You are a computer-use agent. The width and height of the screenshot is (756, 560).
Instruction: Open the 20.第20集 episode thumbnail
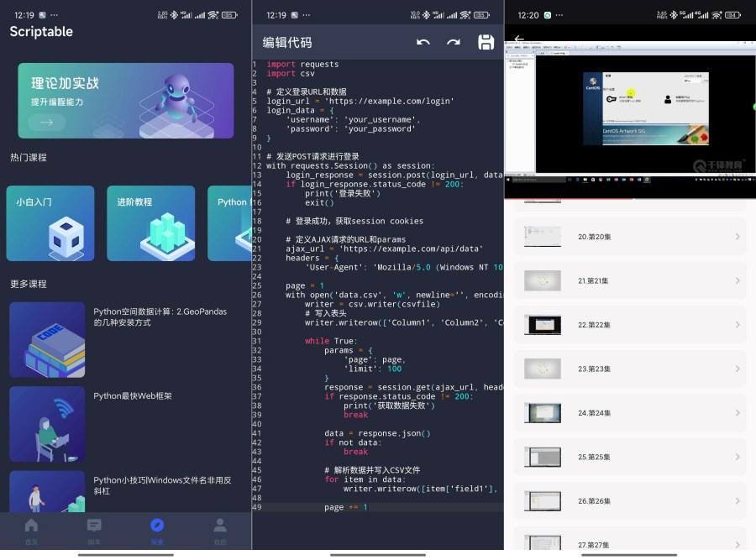[x=542, y=237]
